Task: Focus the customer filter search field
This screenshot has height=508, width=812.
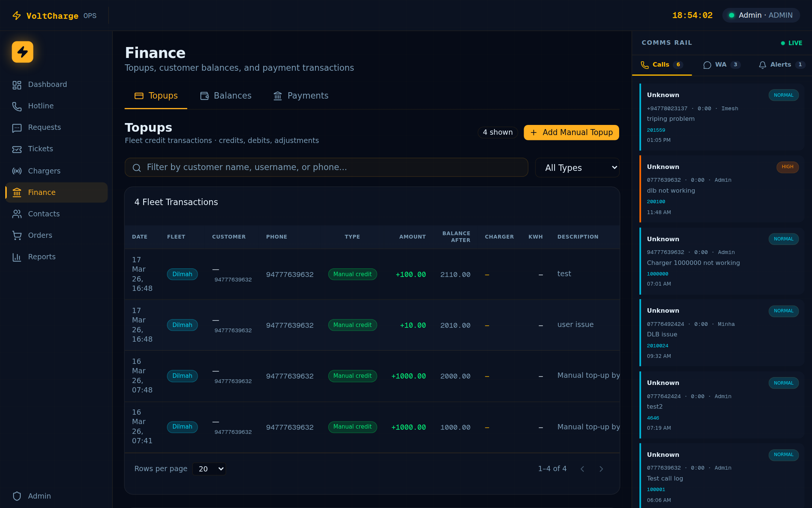Action: (326, 167)
